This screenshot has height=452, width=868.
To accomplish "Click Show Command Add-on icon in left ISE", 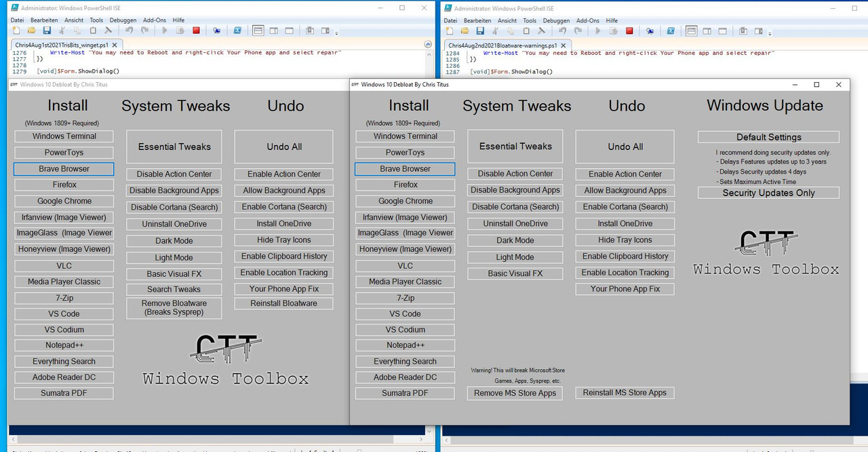I will 325,31.
